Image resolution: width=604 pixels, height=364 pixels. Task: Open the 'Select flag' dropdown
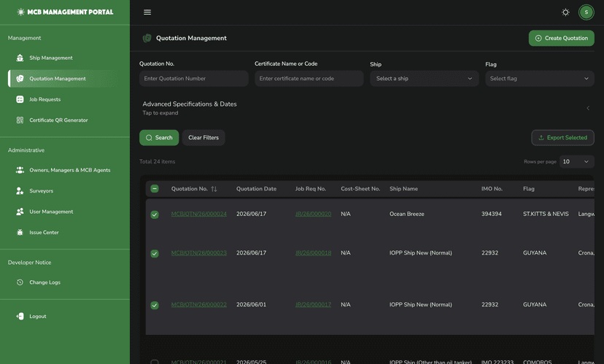pos(539,79)
